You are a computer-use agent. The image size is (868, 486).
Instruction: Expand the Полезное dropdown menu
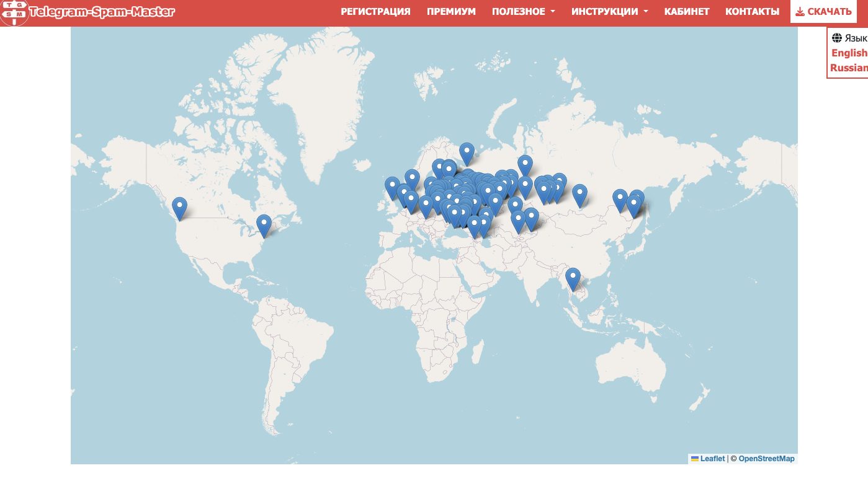click(x=523, y=12)
